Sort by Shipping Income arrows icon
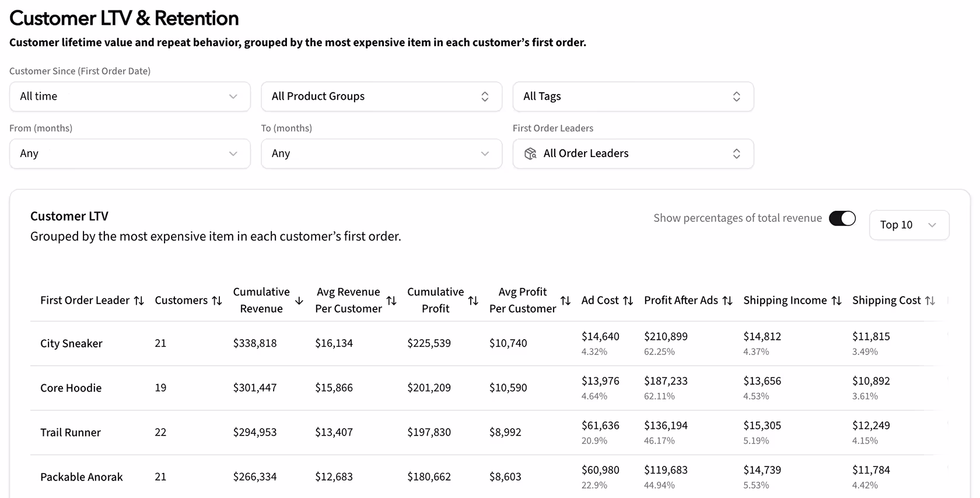The image size is (980, 498). (836, 301)
